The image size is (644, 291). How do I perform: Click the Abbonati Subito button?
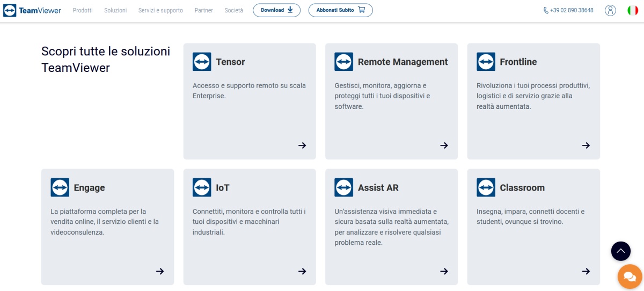click(340, 10)
